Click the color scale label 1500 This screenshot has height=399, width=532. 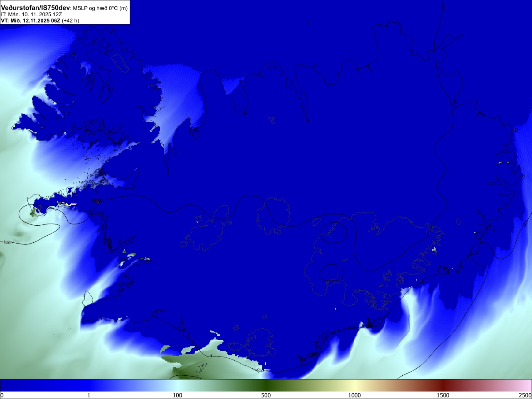pyautogui.click(x=443, y=395)
